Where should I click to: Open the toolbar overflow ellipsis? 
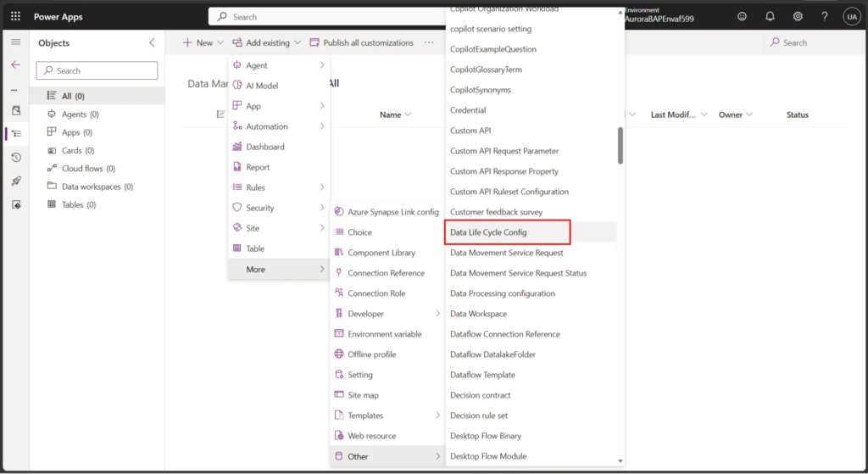429,42
